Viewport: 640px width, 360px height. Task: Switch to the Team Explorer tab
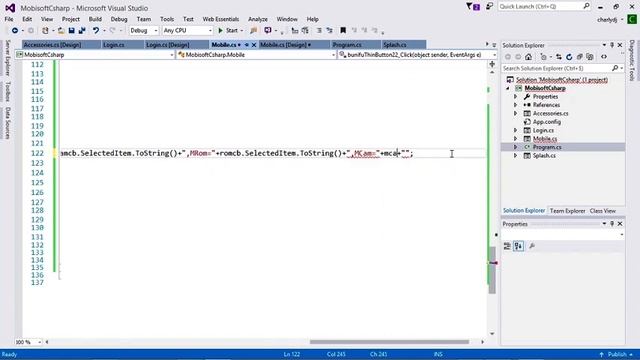click(x=567, y=211)
